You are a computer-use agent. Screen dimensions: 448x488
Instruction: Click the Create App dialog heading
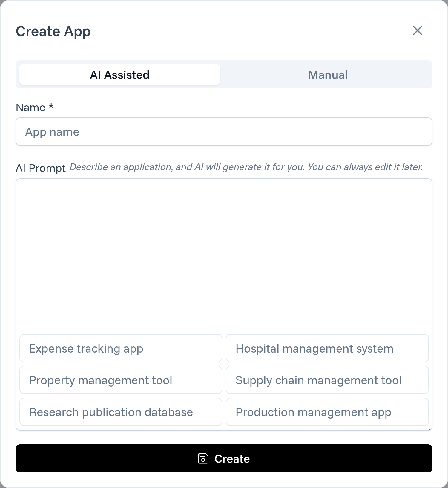tap(53, 32)
